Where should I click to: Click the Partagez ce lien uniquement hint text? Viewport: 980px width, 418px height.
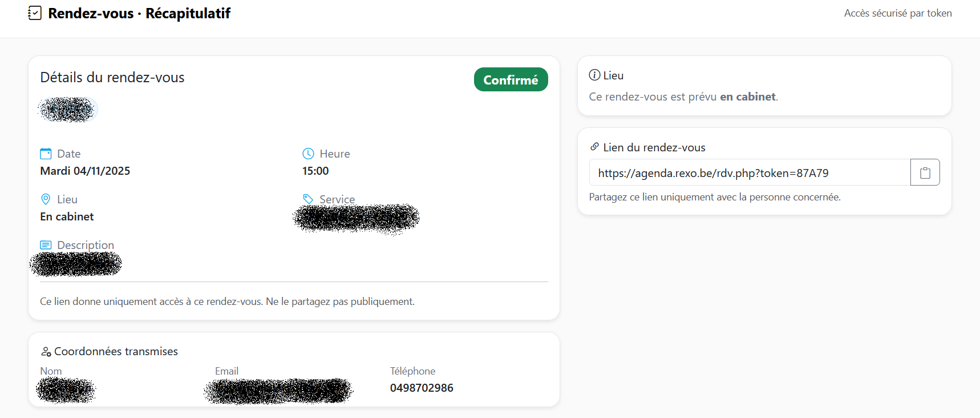pos(714,197)
